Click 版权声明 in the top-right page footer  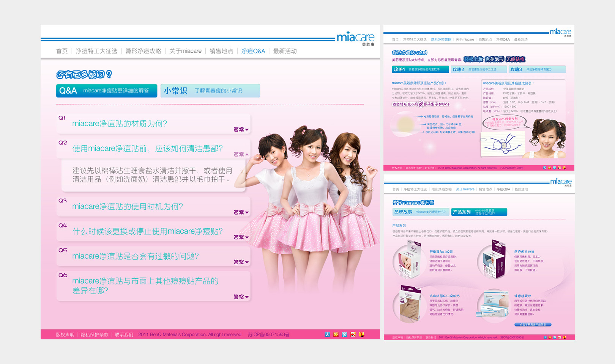397,168
